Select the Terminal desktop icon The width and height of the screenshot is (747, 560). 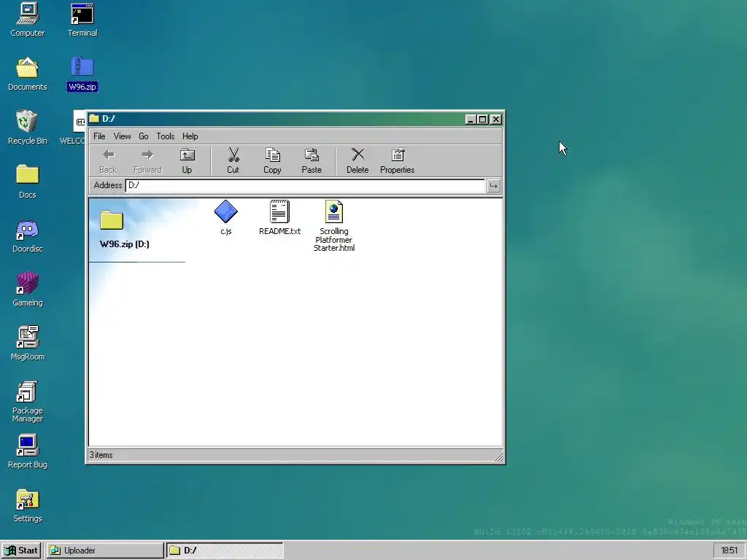click(x=82, y=20)
